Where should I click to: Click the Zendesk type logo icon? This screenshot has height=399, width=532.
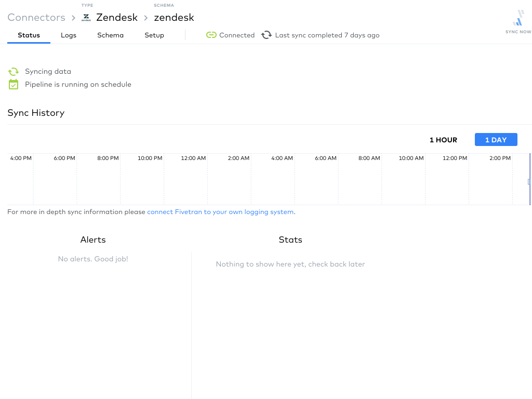point(86,17)
